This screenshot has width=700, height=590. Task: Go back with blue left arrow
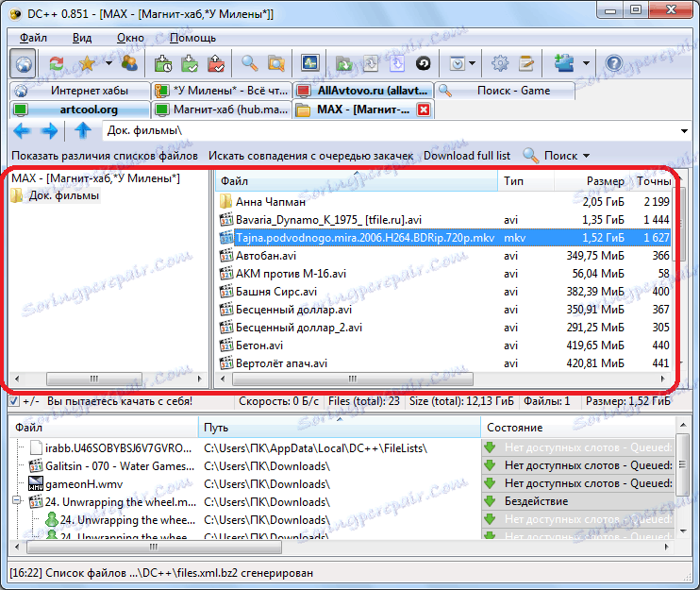coord(22,131)
